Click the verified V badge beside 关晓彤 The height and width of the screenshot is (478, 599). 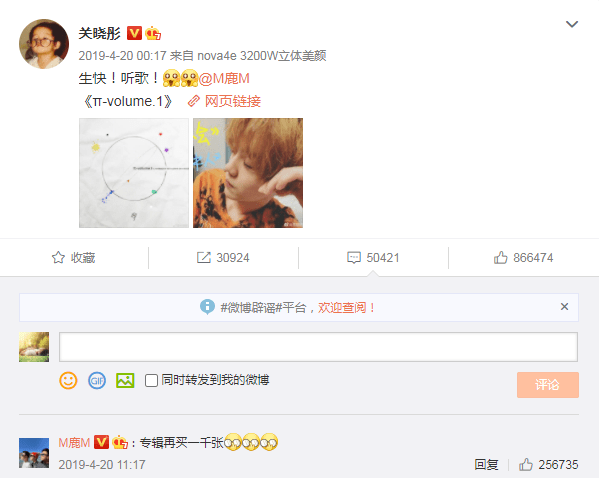click(x=134, y=33)
